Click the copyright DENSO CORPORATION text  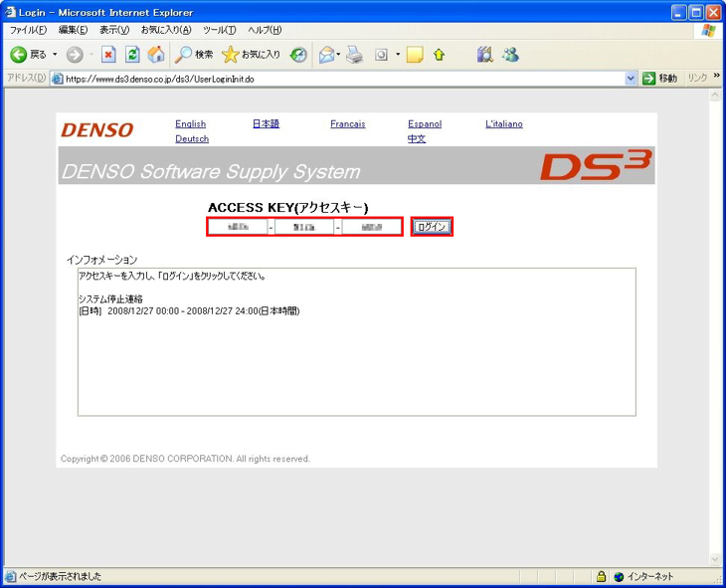point(185,459)
